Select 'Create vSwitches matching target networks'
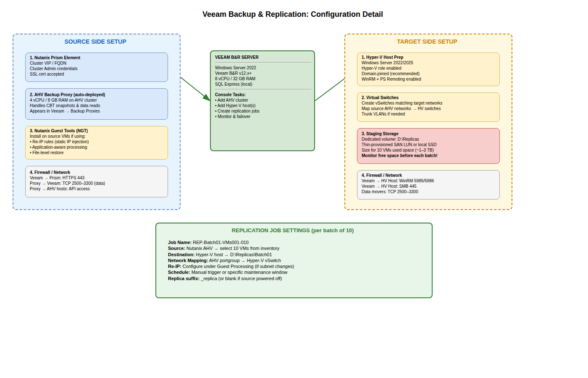This screenshot has height=378, width=588. click(402, 103)
